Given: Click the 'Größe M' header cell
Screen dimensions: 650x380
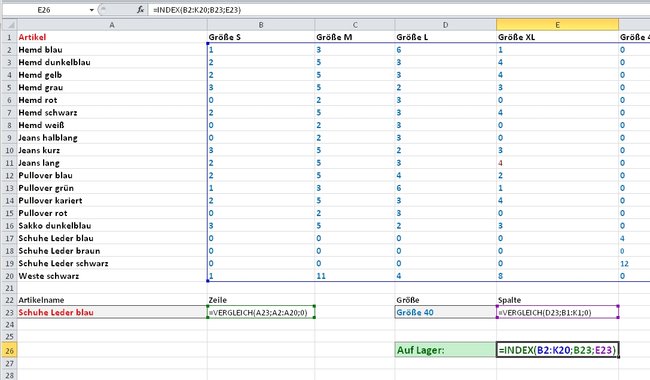Looking at the screenshot, I should pyautogui.click(x=355, y=37).
